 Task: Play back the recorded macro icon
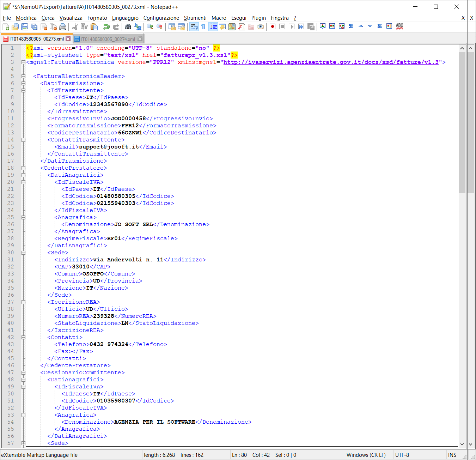pos(292,27)
